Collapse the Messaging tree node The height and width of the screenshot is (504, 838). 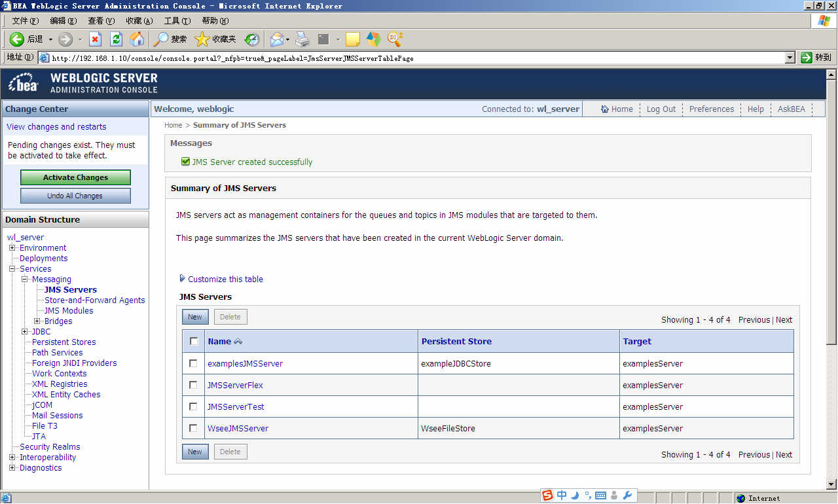[25, 279]
